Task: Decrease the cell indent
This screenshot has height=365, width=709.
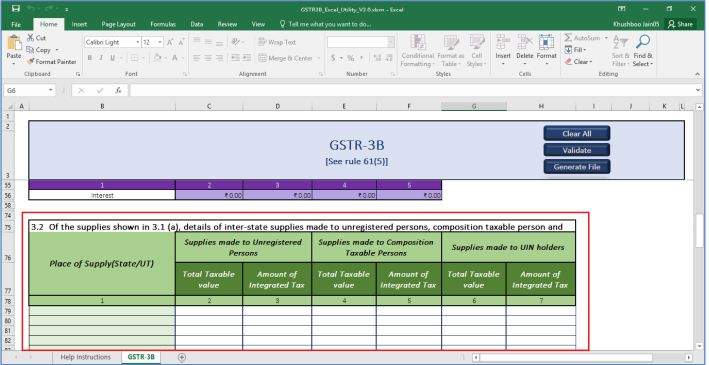Action: pyautogui.click(x=236, y=58)
